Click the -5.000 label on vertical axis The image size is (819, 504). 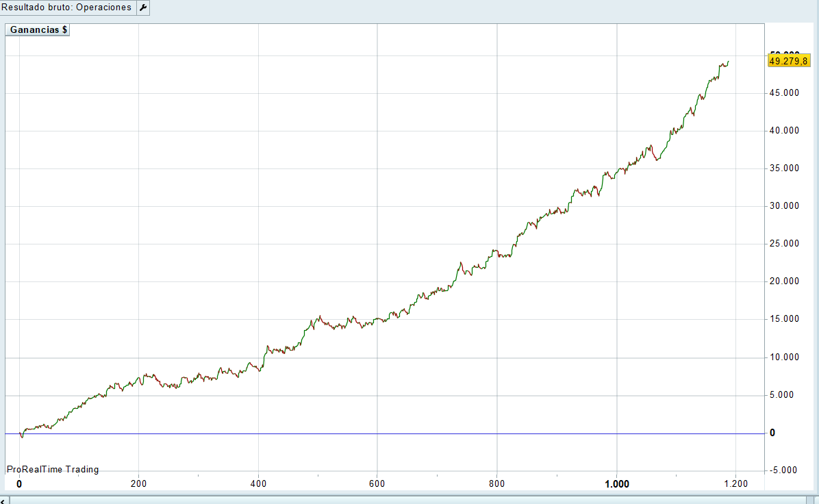click(x=783, y=470)
